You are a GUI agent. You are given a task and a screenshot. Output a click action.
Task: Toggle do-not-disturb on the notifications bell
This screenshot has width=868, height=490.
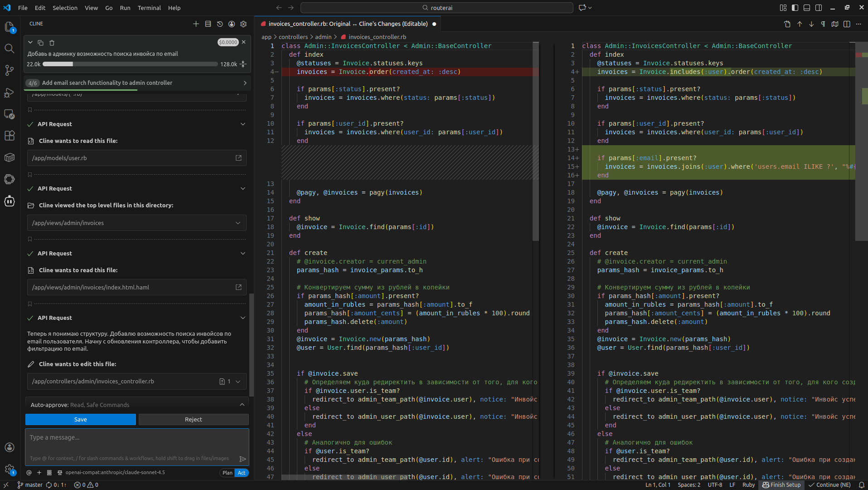tap(862, 485)
